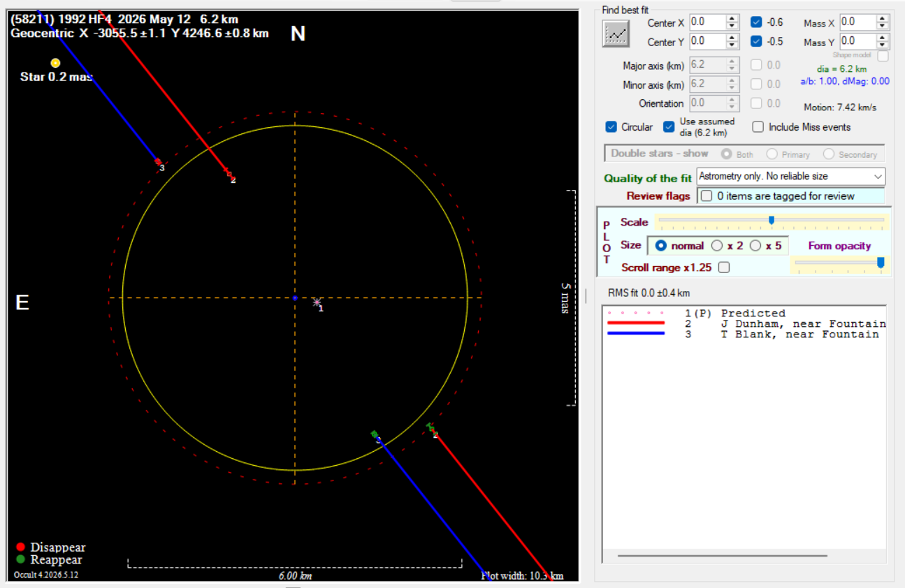
Task: Click the yellow star marker on plot
Action: pos(55,63)
